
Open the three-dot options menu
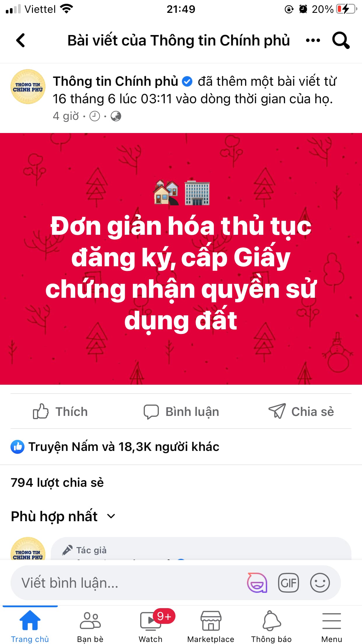point(313,40)
